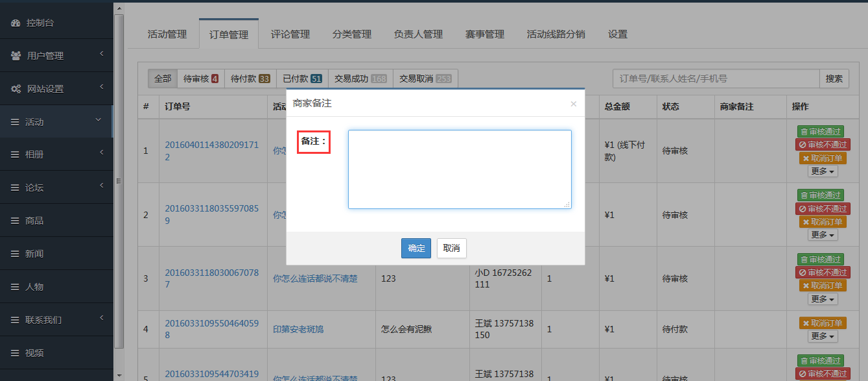The width and height of the screenshot is (868, 381).
Task: Expand the 相册 sidebar submenu
Action: 101,153
